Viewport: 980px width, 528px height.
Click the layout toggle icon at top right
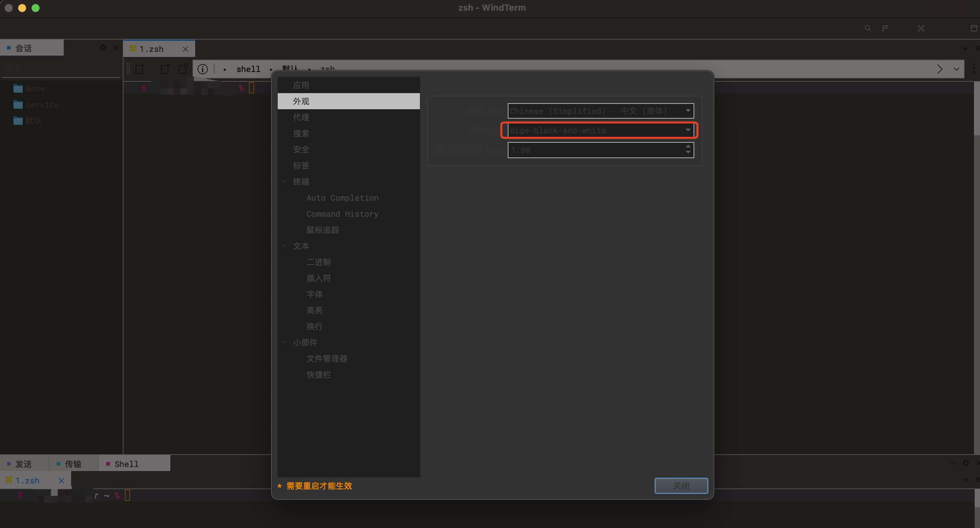click(x=974, y=28)
